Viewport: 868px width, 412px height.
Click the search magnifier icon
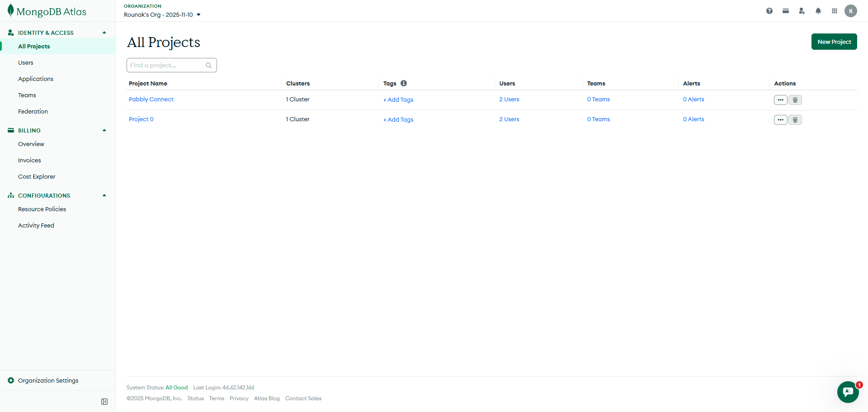click(208, 65)
